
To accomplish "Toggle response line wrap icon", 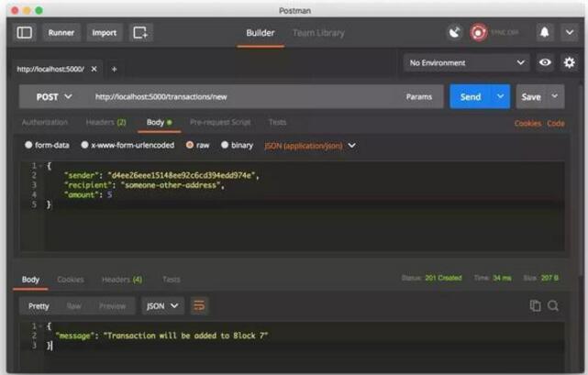I will click(x=199, y=305).
